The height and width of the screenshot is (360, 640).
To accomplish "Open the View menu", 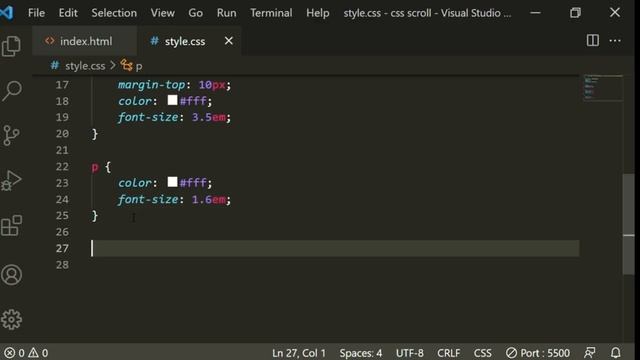I will coord(162,13).
